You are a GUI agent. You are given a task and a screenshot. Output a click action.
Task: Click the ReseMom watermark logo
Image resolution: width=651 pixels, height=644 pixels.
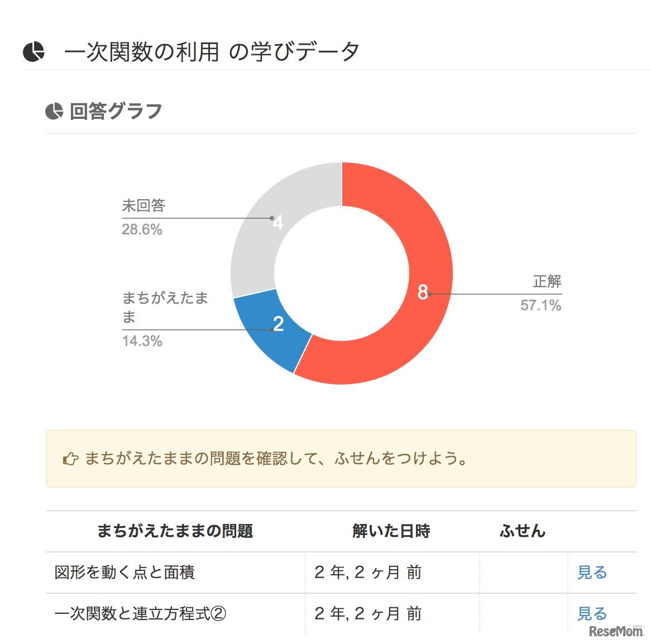pos(616,631)
